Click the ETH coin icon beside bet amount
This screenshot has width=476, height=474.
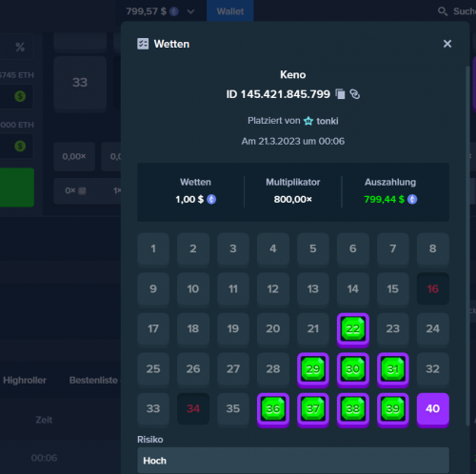211,199
